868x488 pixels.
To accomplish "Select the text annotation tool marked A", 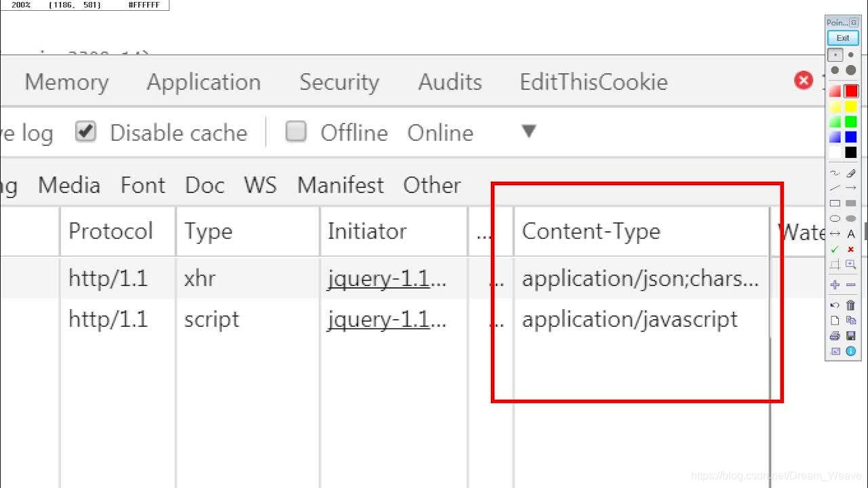I will [851, 234].
